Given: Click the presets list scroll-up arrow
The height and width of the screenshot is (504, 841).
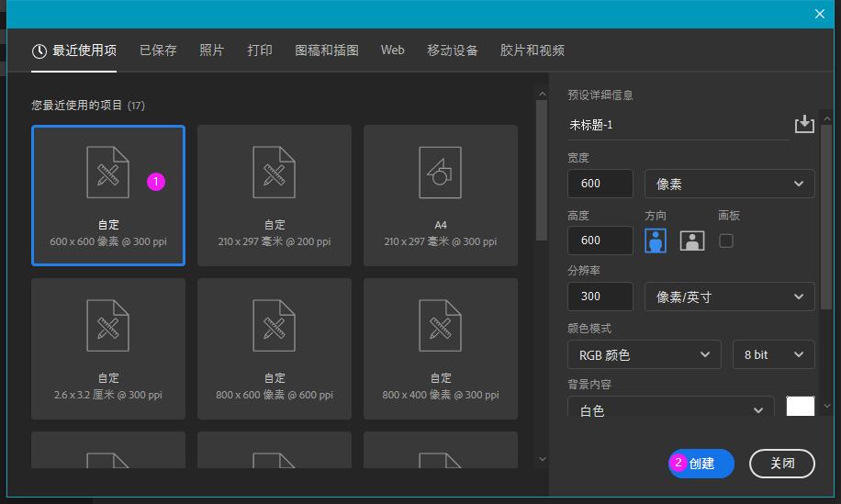Looking at the screenshot, I should coord(543,94).
